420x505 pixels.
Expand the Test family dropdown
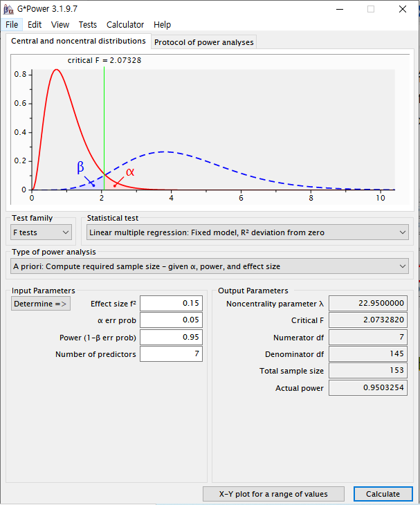coord(42,232)
